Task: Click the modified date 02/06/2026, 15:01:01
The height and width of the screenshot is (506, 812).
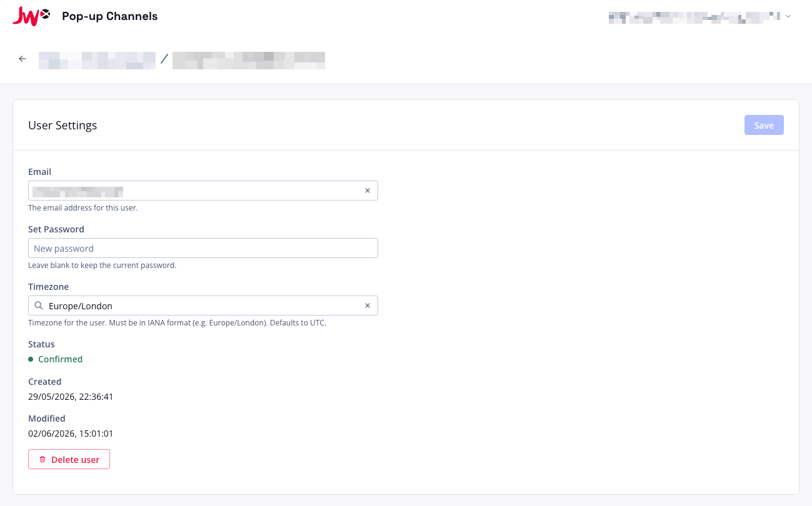Action: 71,434
